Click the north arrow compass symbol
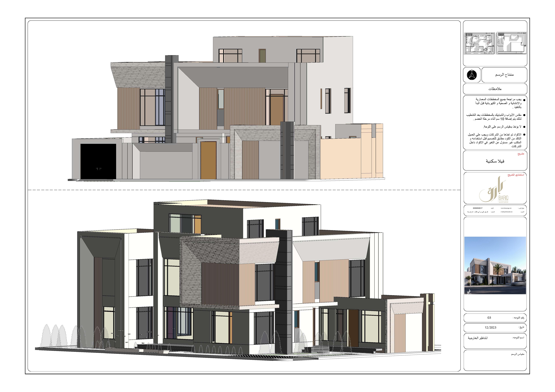Viewport: 555px width, 392px height. coord(472,75)
